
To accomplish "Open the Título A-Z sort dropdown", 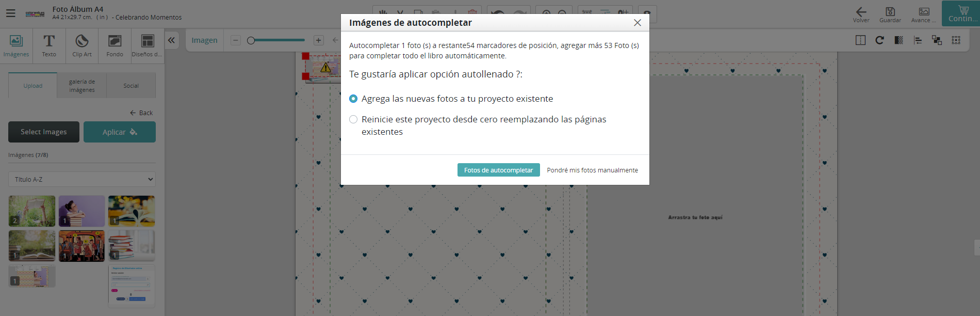I will (82, 179).
